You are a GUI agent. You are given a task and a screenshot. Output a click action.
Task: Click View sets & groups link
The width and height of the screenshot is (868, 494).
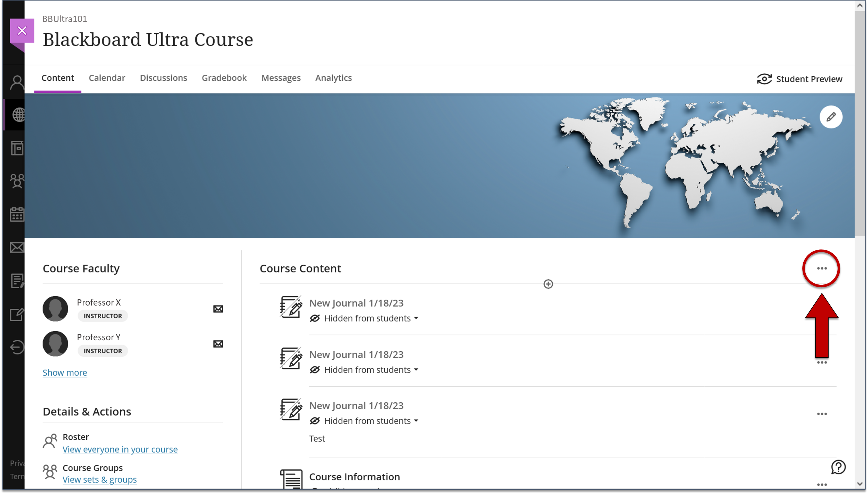coord(100,480)
